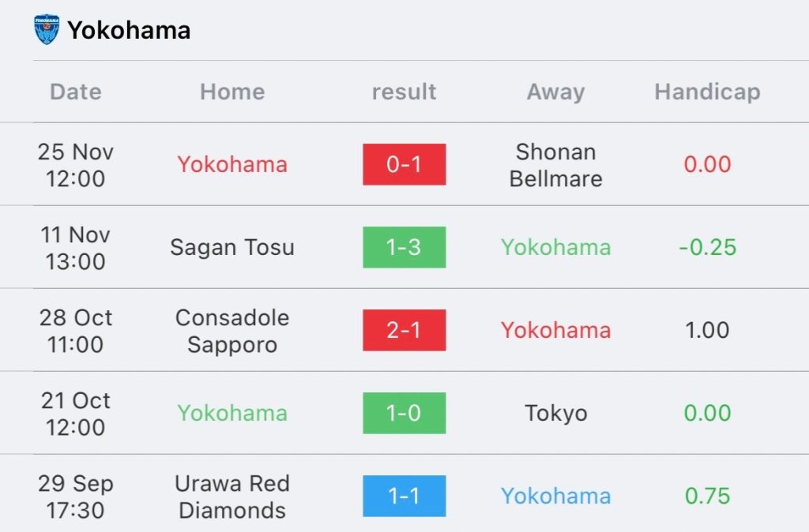Select the 0.75 handicap value
This screenshot has height=532, width=809.
tap(707, 496)
